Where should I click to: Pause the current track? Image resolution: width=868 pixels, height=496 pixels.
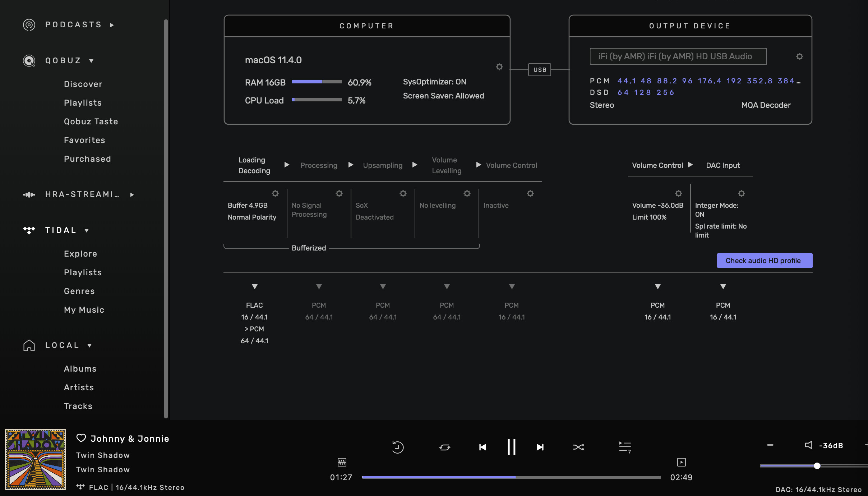pyautogui.click(x=511, y=447)
